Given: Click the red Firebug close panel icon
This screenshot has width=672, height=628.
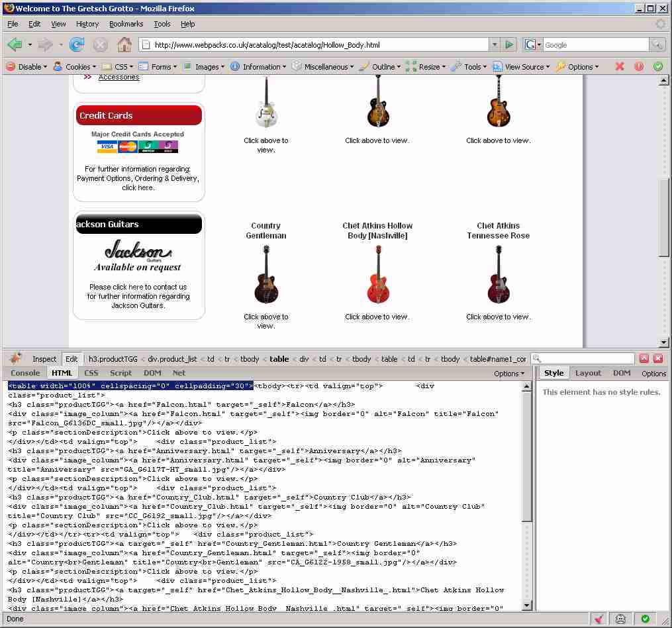Looking at the screenshot, I should (x=658, y=358).
